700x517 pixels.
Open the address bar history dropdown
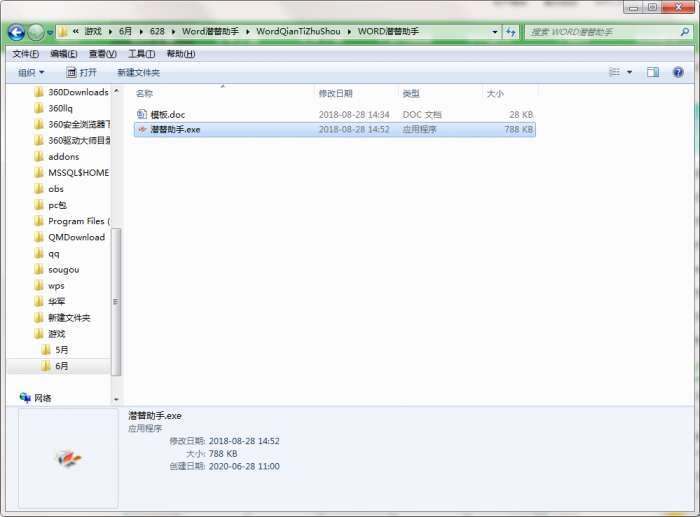(495, 32)
